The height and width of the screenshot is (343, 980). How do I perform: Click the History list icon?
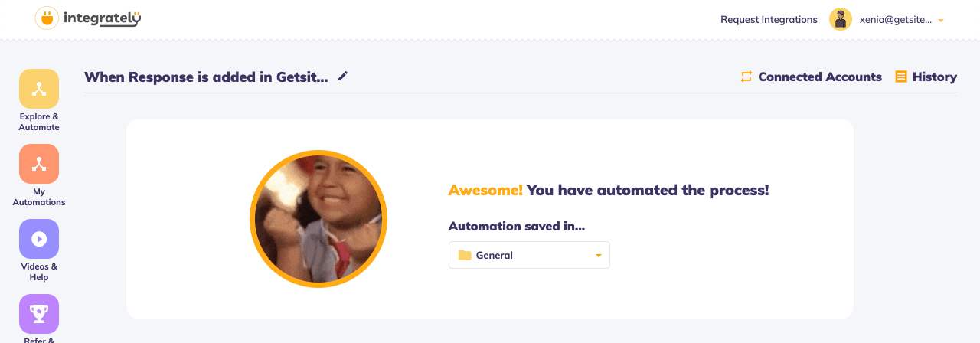[x=901, y=77]
